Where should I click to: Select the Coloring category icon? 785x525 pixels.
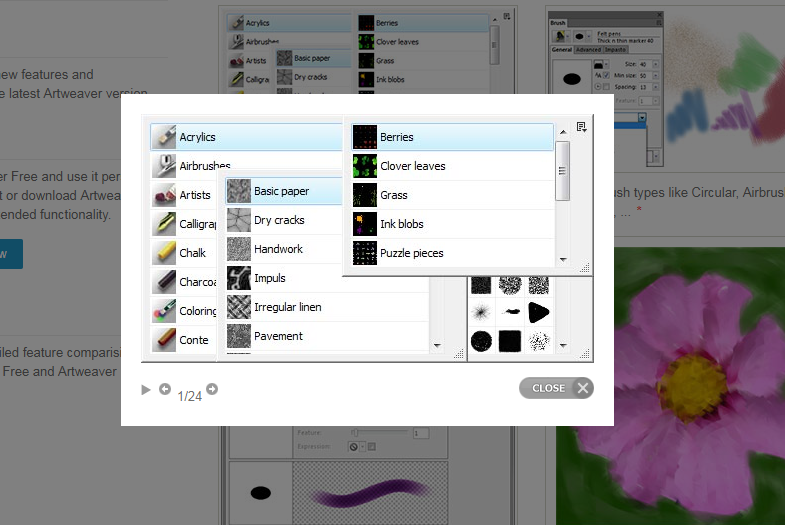[x=164, y=311]
